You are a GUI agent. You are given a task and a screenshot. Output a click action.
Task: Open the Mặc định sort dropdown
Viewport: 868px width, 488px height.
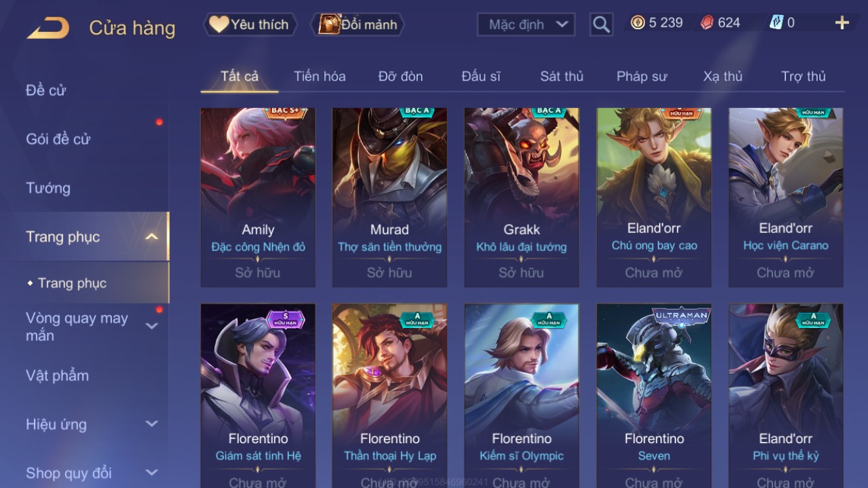[x=526, y=25]
